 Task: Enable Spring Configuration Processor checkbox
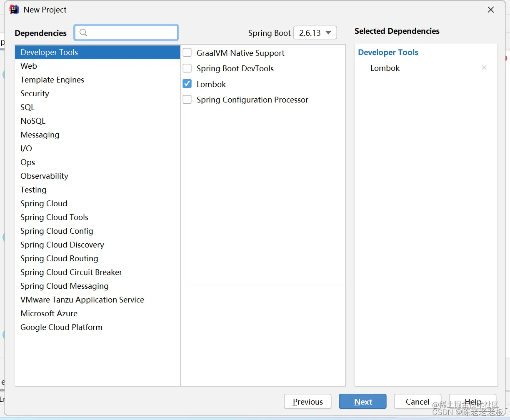pos(187,100)
